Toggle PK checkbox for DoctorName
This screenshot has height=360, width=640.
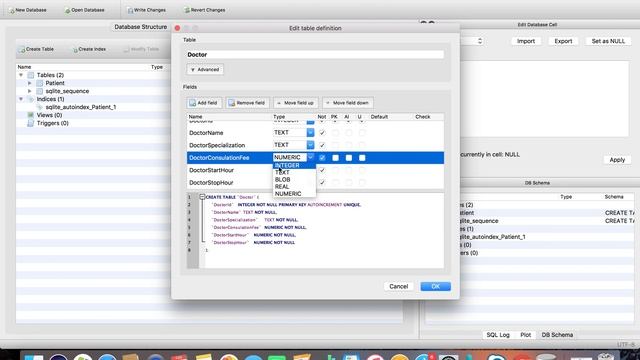click(335, 133)
